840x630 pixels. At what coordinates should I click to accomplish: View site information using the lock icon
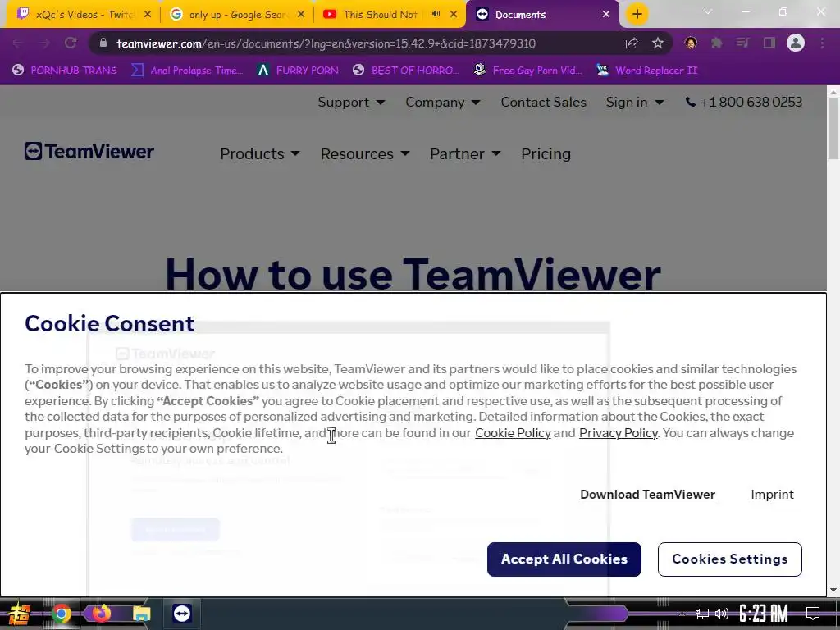pyautogui.click(x=103, y=43)
